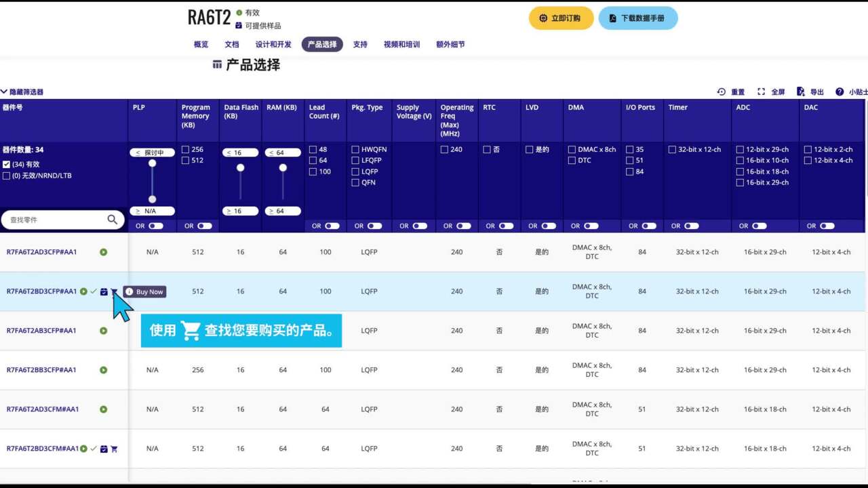868x488 pixels.
Task: Toggle the OR switch under ADC
Action: coord(759,226)
